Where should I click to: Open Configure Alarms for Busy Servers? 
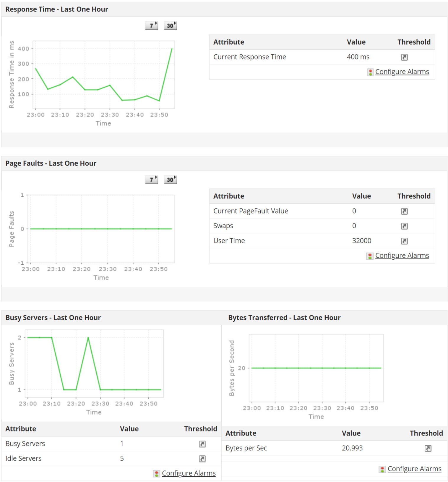(x=189, y=473)
